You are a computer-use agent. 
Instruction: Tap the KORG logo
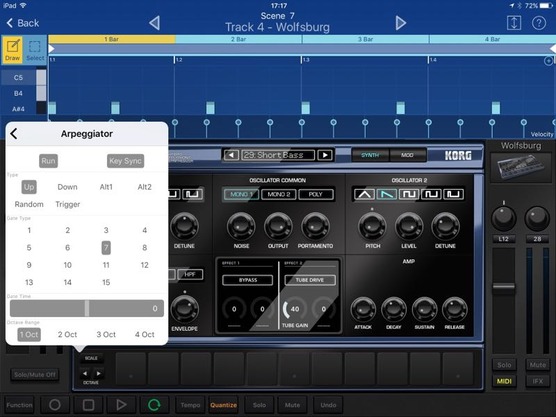pos(458,155)
